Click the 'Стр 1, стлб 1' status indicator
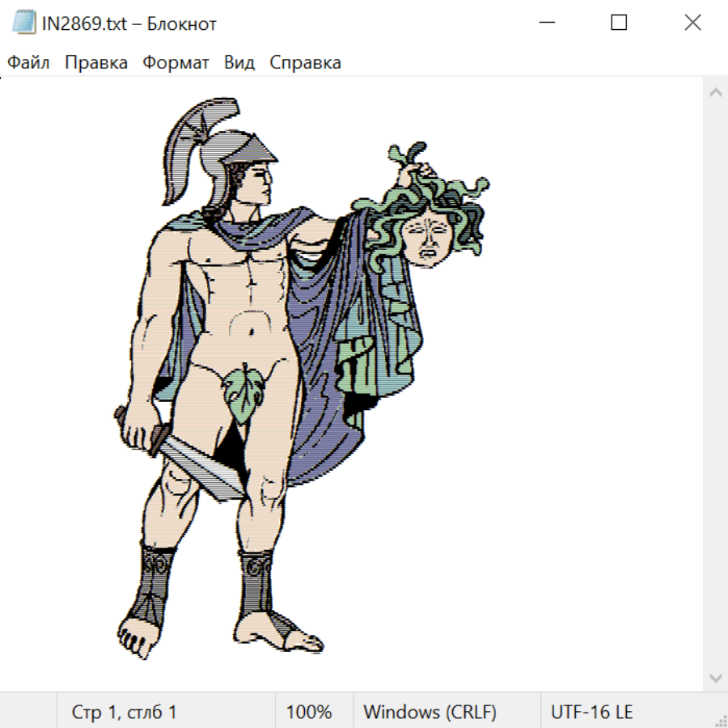The width and height of the screenshot is (728, 728). coord(125,713)
